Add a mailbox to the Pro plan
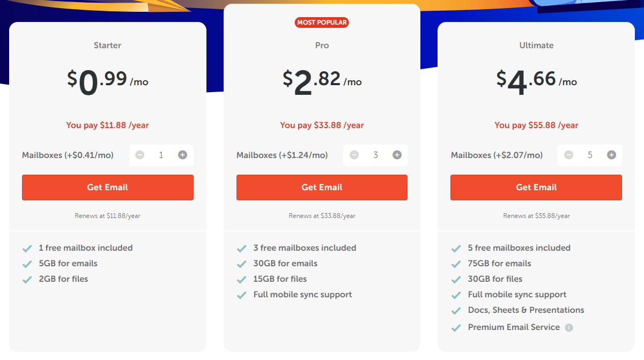 point(397,155)
